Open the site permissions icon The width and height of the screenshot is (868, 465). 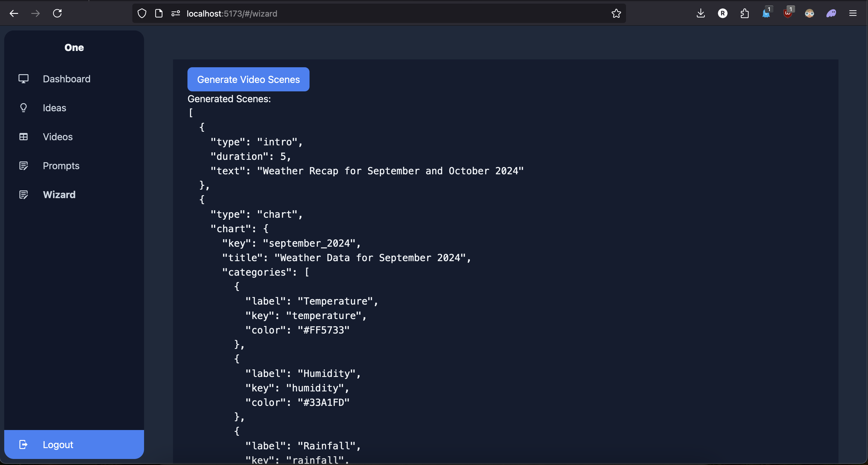pos(175,14)
